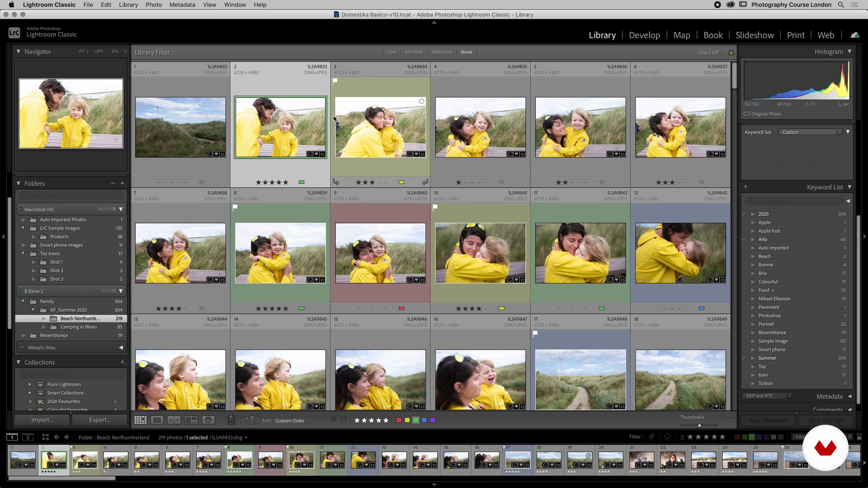This screenshot has height=488, width=868.
Task: Click the filter lock icon
Action: tap(731, 52)
